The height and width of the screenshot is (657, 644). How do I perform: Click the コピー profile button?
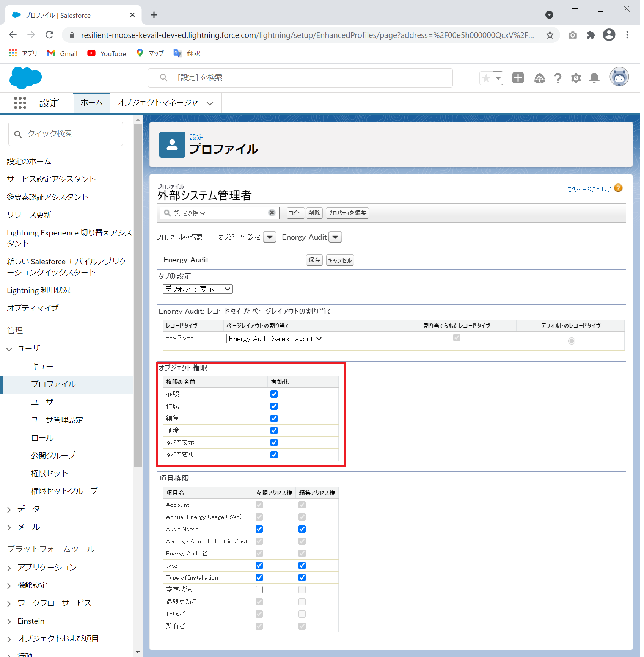click(295, 213)
